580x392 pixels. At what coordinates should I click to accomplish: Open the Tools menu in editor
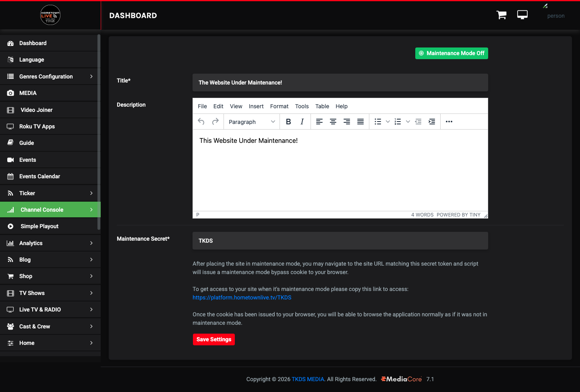[302, 106]
